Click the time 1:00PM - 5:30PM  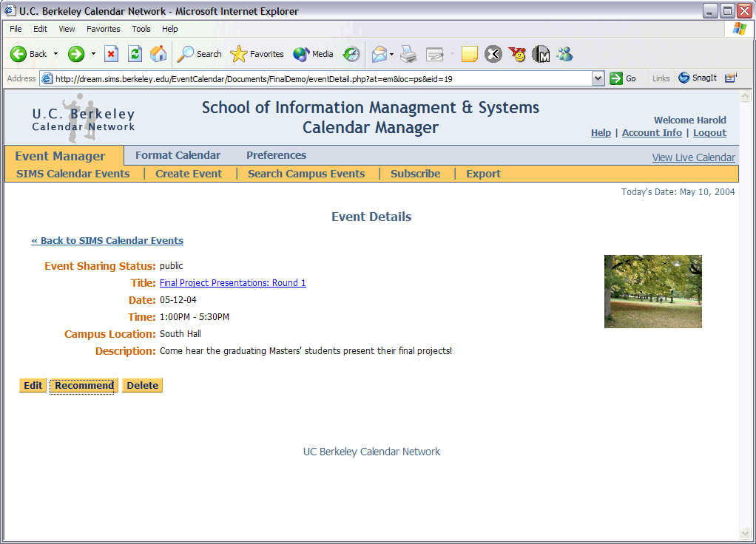coord(195,317)
